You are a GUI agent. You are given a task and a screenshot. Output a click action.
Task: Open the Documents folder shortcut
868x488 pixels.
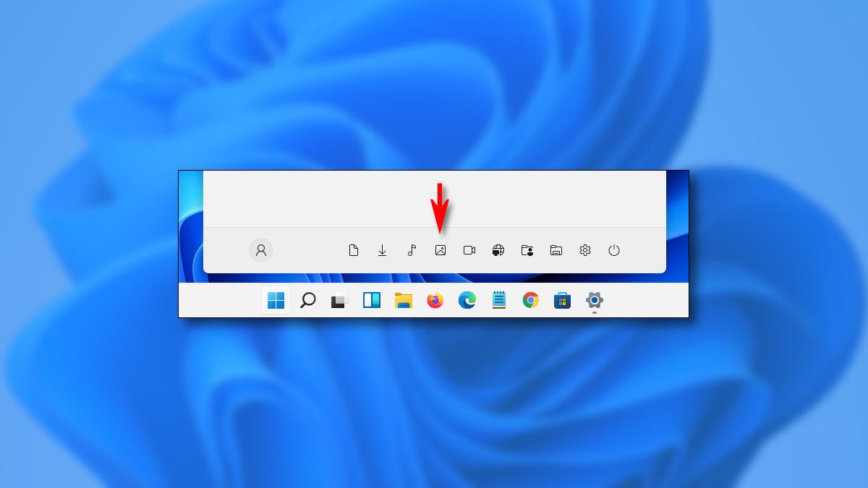click(x=354, y=251)
